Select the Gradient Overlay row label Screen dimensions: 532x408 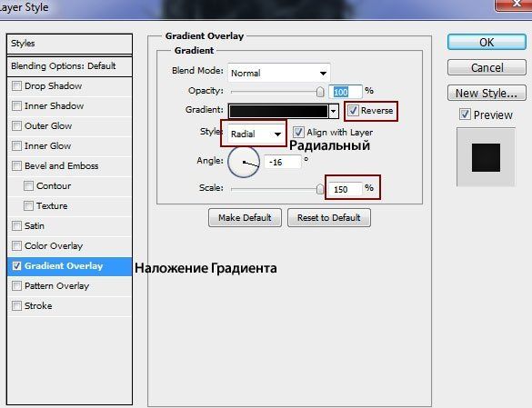click(64, 266)
